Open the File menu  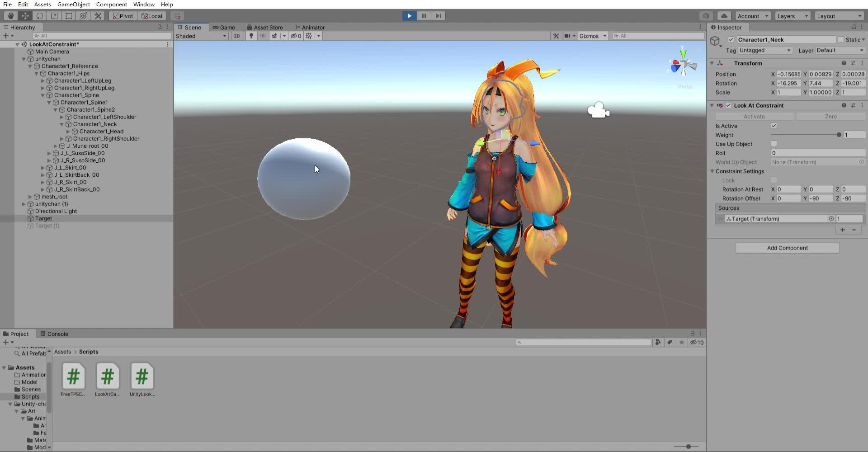coord(7,4)
